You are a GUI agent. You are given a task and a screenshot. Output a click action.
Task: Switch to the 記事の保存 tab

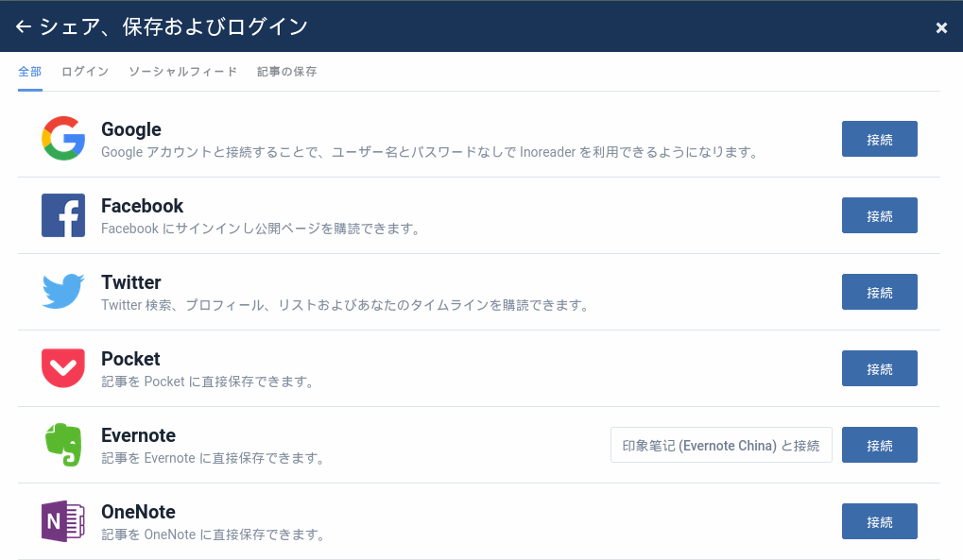[x=286, y=72]
